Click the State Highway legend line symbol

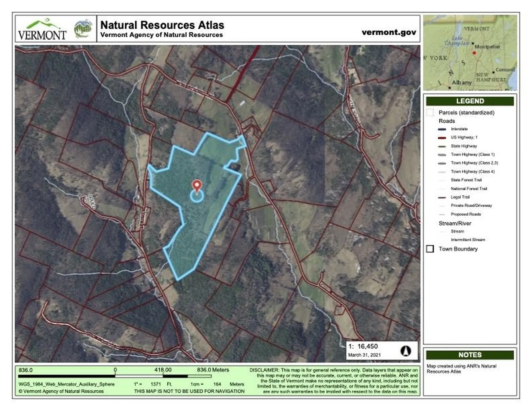[x=442, y=146]
